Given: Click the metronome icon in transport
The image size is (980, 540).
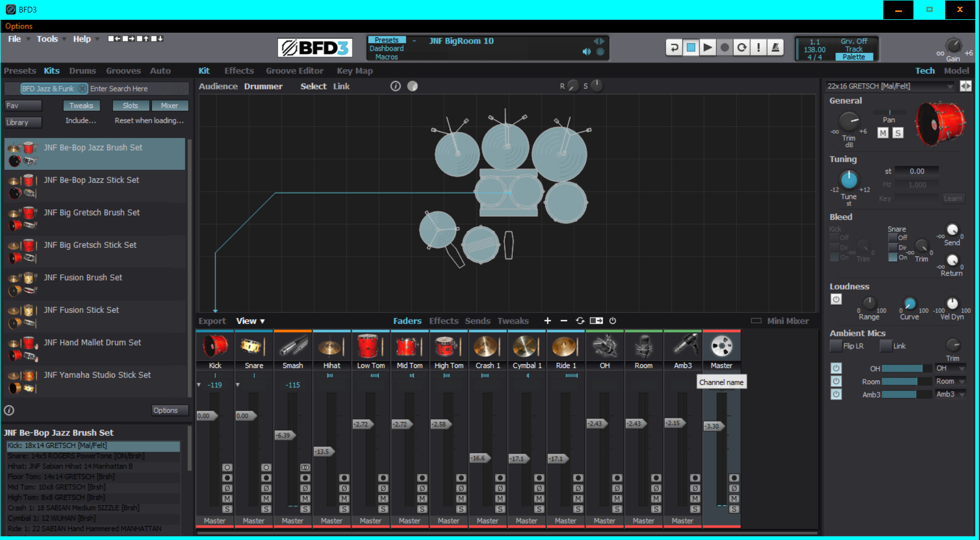Looking at the screenshot, I should tap(775, 48).
